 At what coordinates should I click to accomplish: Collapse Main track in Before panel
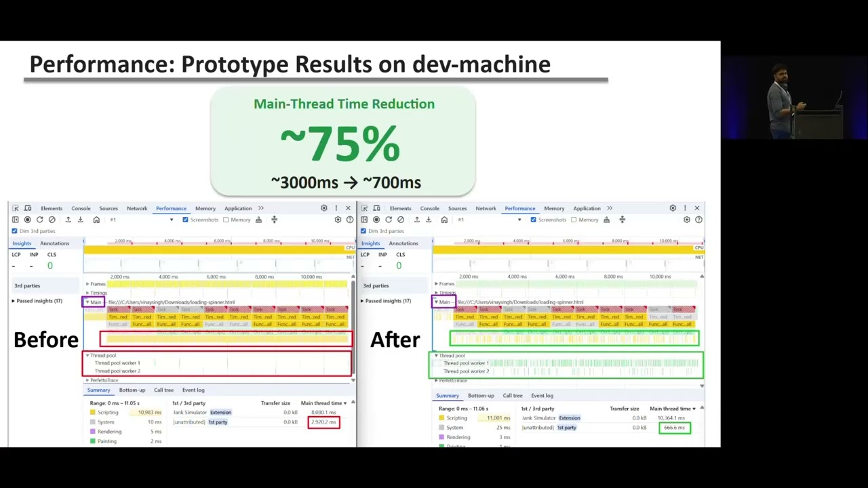87,302
